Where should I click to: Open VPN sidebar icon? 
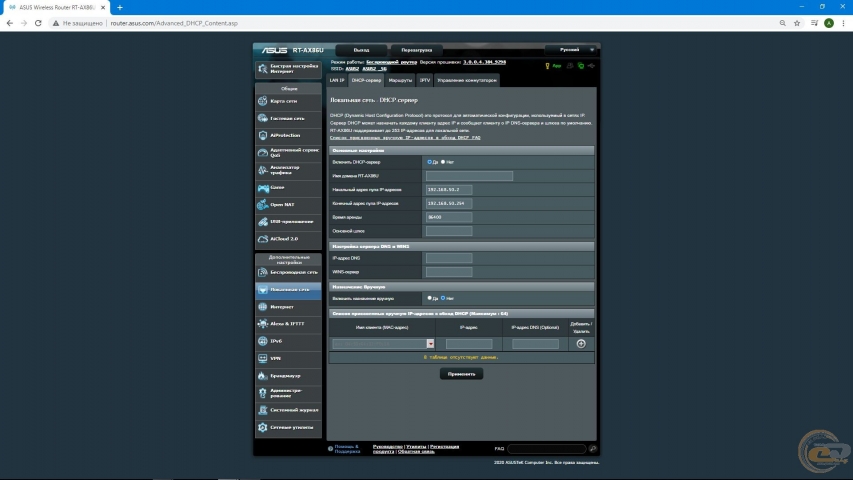(263, 359)
